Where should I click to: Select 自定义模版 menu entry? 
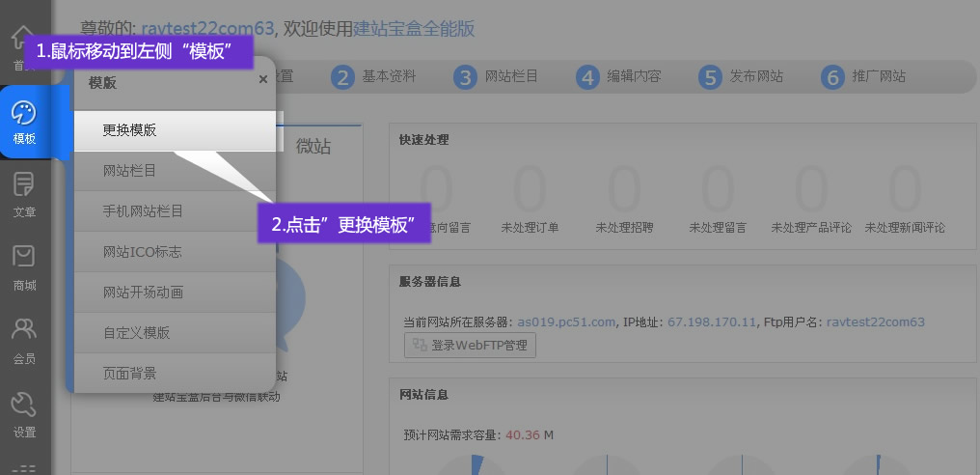175,333
